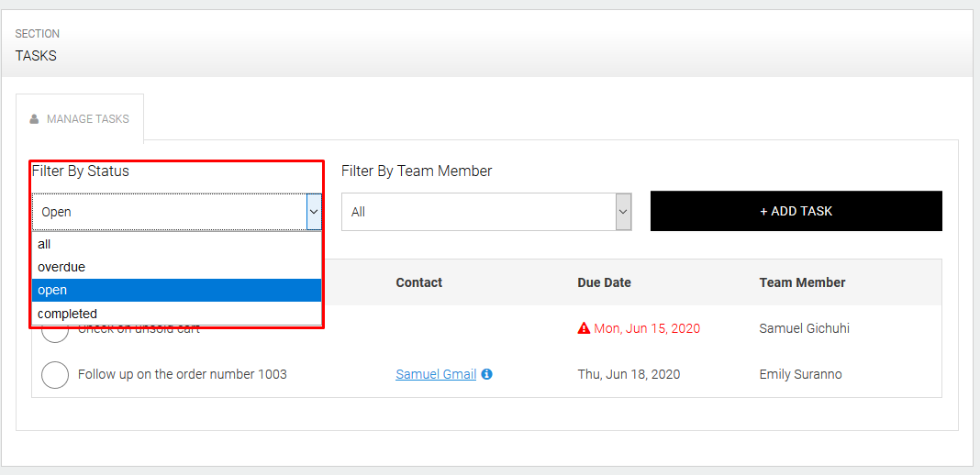Switch to the Manage Tasks tab label
980x475 pixels.
click(88, 119)
